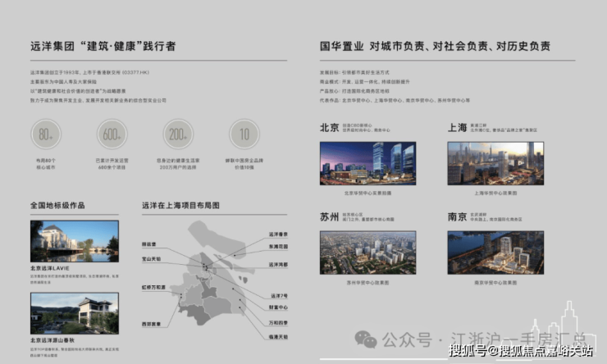Open the 北京华贸中心 night skyline photo
This screenshot has width=607, height=364.
367,163
